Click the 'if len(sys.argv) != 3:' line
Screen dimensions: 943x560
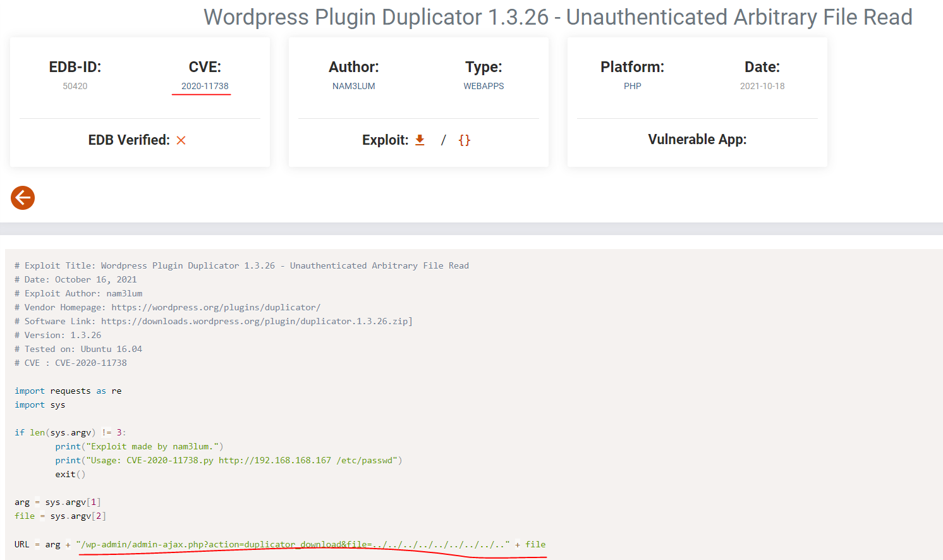click(x=71, y=432)
